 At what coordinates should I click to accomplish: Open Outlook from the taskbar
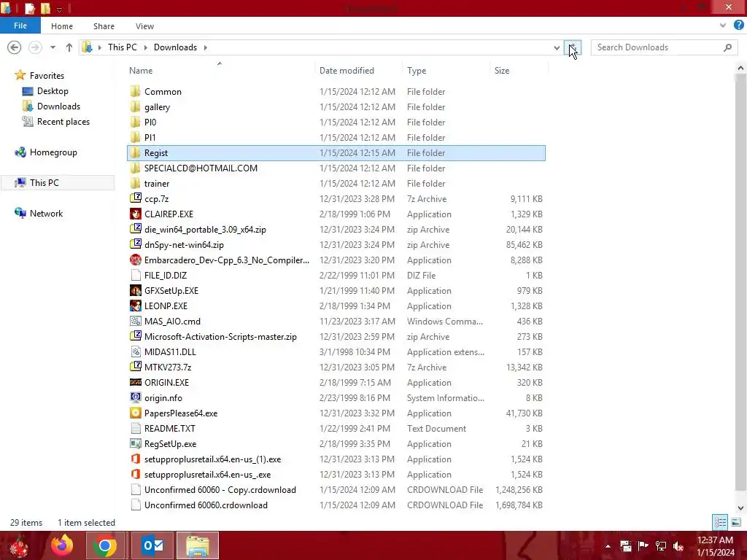coord(152,545)
